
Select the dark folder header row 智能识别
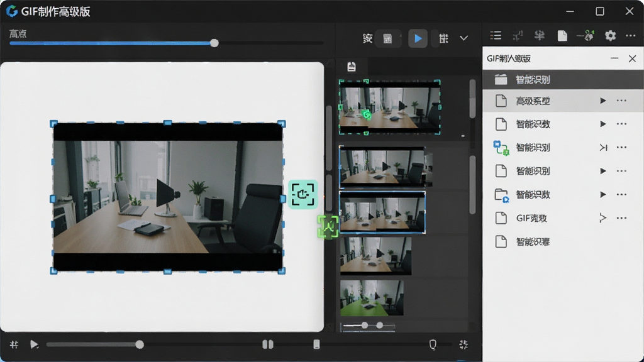coord(563,80)
